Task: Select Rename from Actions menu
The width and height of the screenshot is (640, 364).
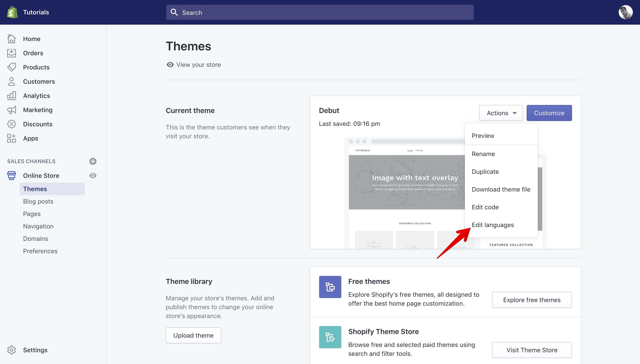Action: [x=501, y=154]
